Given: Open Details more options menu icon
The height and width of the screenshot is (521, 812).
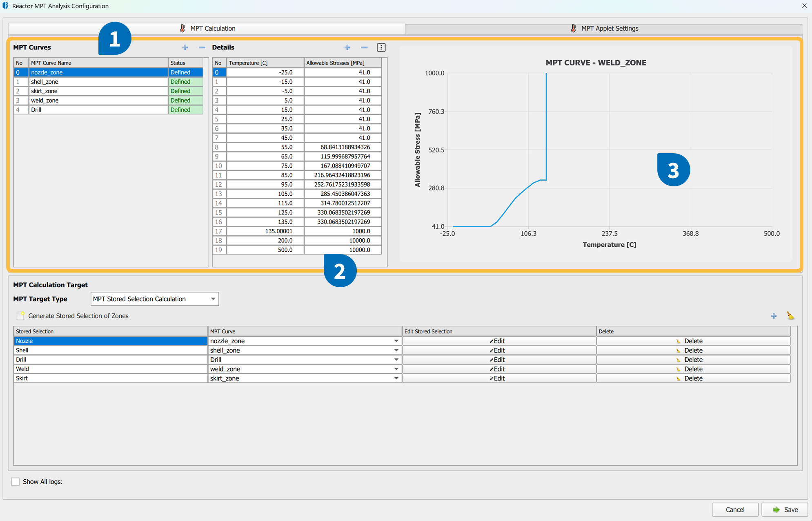Looking at the screenshot, I should pos(381,47).
